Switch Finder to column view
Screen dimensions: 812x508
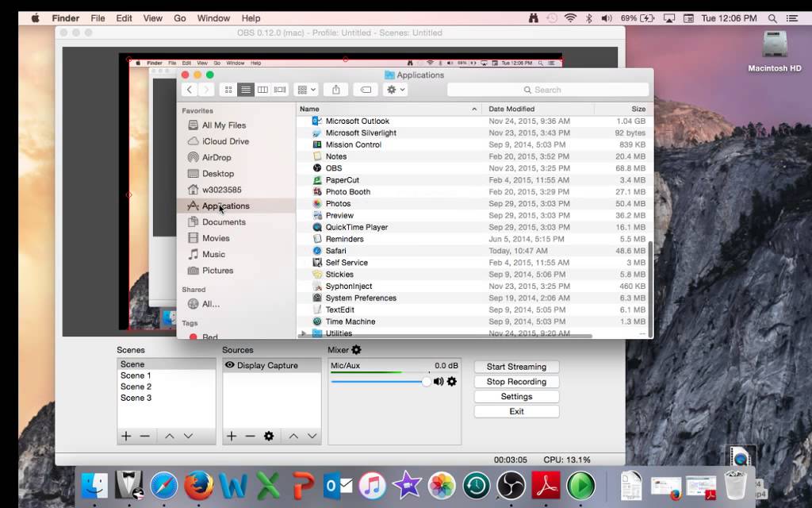(x=262, y=90)
